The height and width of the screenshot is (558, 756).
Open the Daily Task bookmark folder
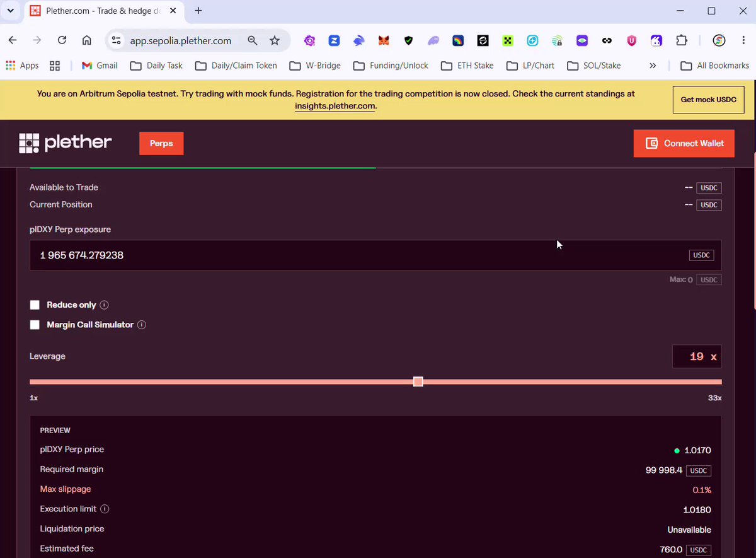click(x=156, y=66)
